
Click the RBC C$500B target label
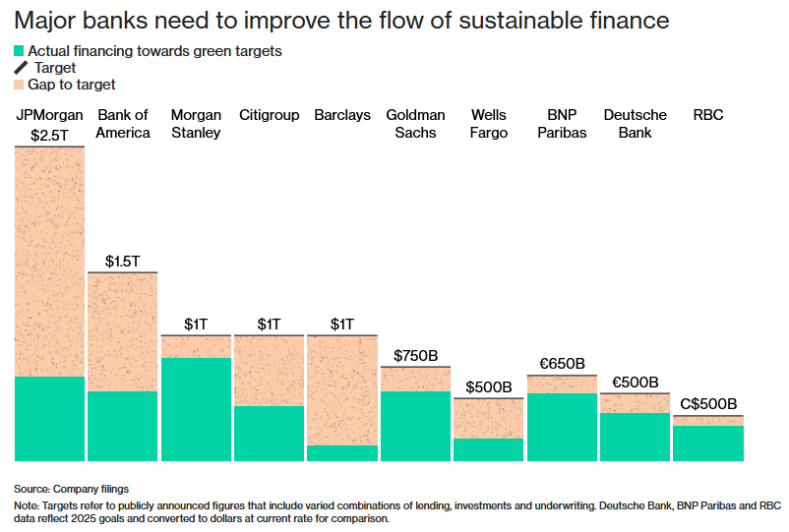click(708, 404)
